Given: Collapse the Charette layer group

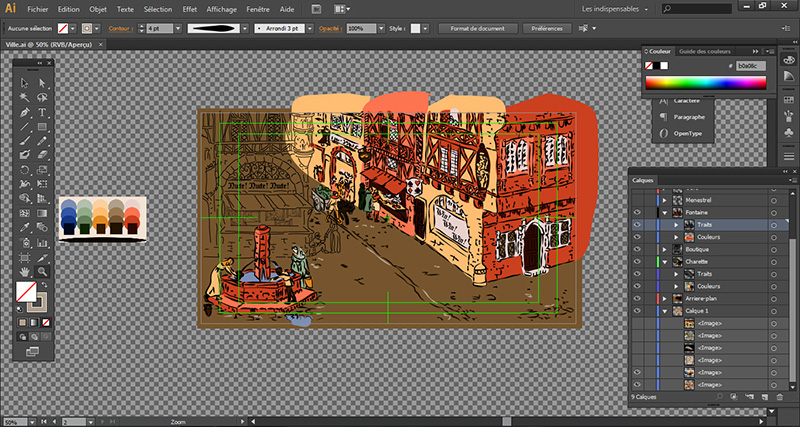Looking at the screenshot, I should click(663, 261).
